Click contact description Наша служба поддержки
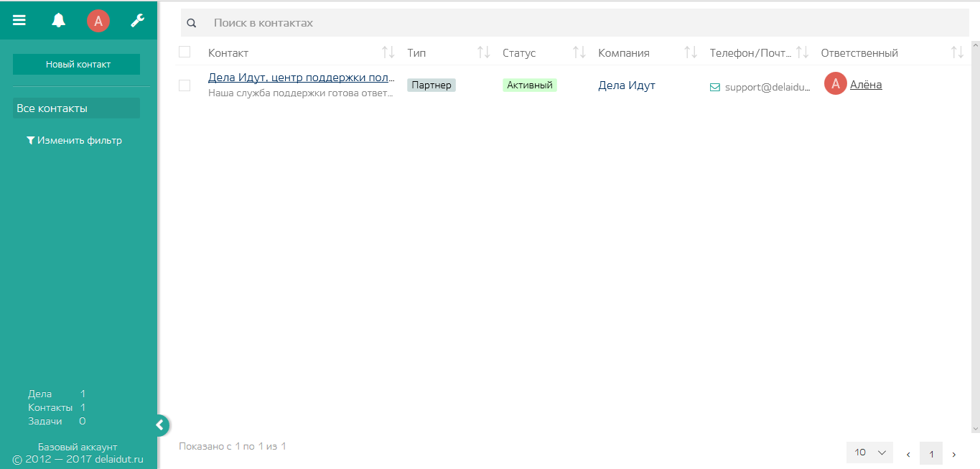Viewport: 980px width, 469px height. (302, 93)
